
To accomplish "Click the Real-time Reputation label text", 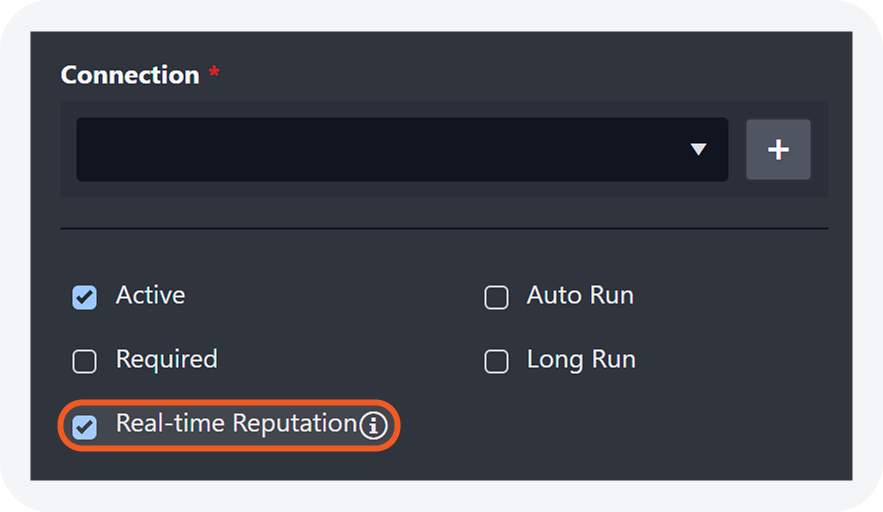I will pos(236,424).
